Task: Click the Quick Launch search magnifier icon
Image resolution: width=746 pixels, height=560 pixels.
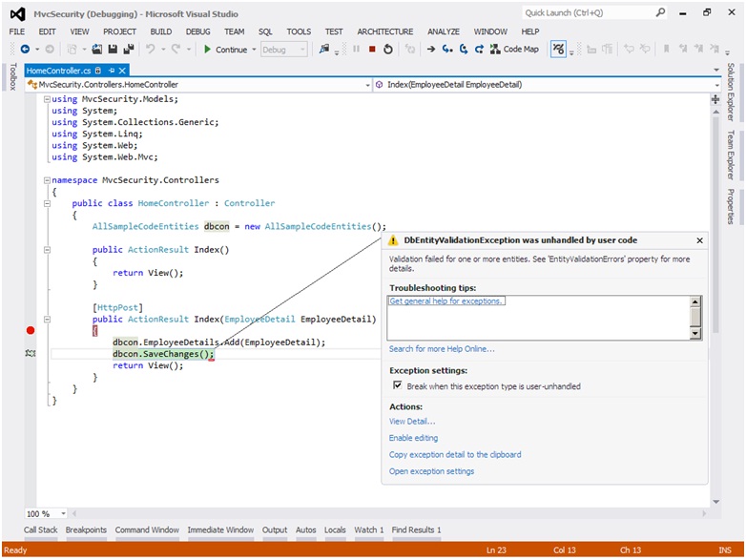Action: pyautogui.click(x=660, y=12)
